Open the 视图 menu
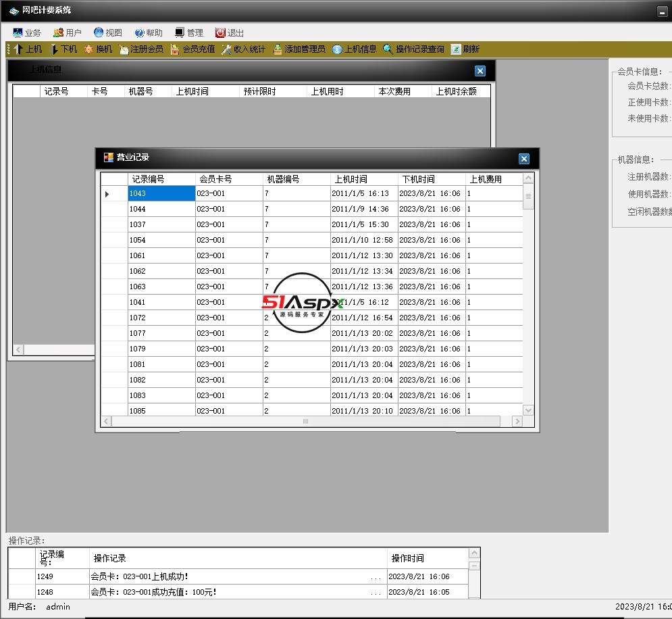The height and width of the screenshot is (619, 672). (108, 32)
